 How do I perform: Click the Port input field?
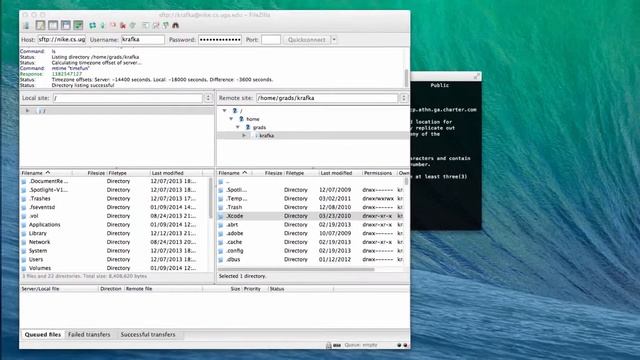[271, 40]
